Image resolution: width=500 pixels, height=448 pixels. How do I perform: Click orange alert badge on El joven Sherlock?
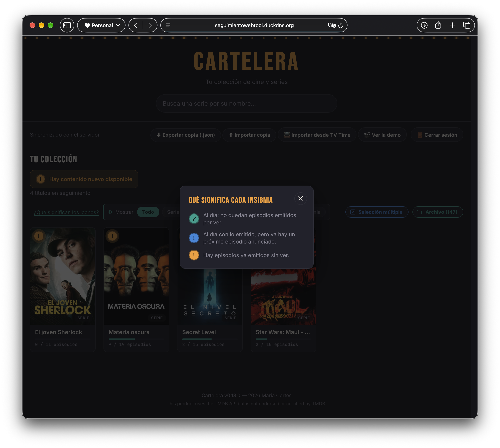[x=39, y=236]
